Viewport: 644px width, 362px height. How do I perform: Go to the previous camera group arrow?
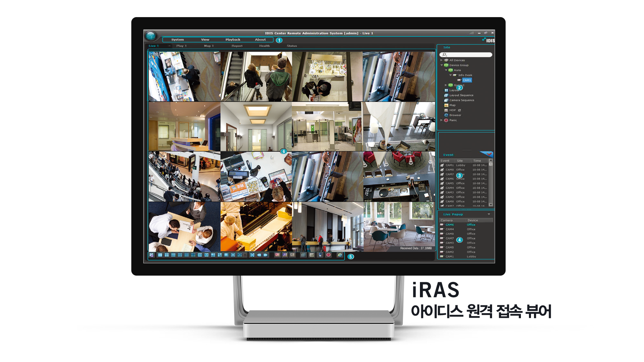click(x=259, y=255)
